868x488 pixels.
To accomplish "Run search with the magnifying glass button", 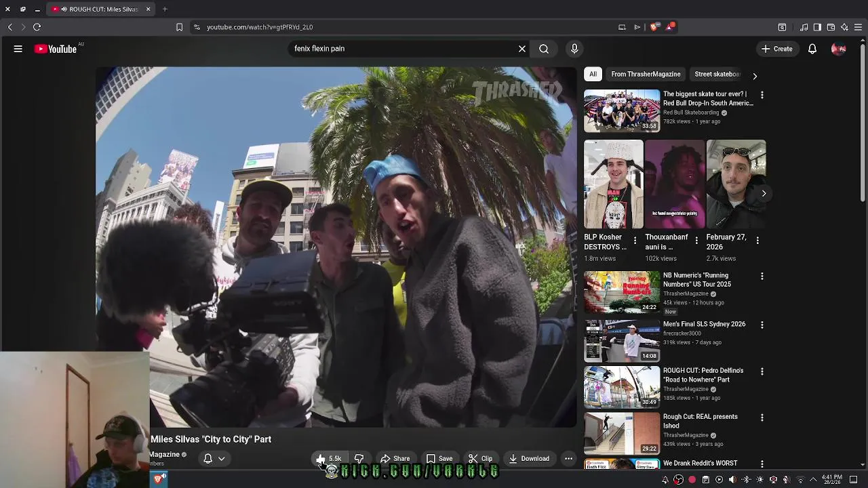I will point(544,49).
